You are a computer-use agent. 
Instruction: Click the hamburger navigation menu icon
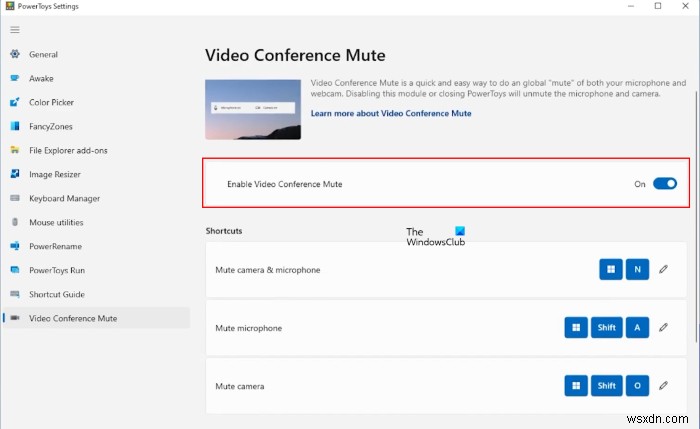pos(14,29)
